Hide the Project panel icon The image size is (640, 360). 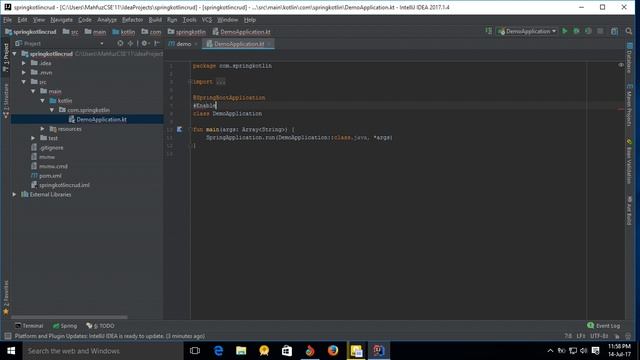tap(157, 43)
